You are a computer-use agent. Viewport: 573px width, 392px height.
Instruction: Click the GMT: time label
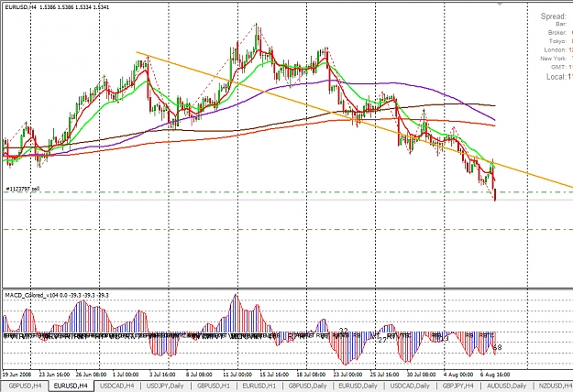pyautogui.click(x=559, y=67)
